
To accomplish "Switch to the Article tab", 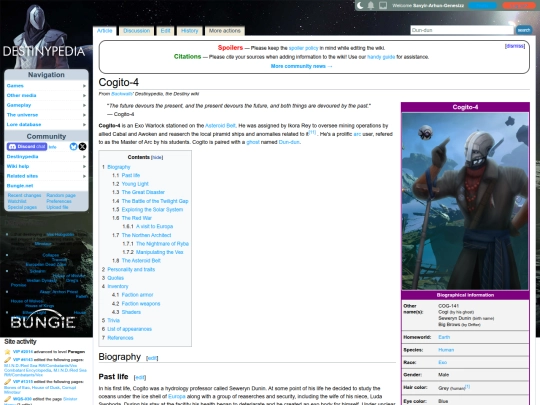I will [104, 31].
